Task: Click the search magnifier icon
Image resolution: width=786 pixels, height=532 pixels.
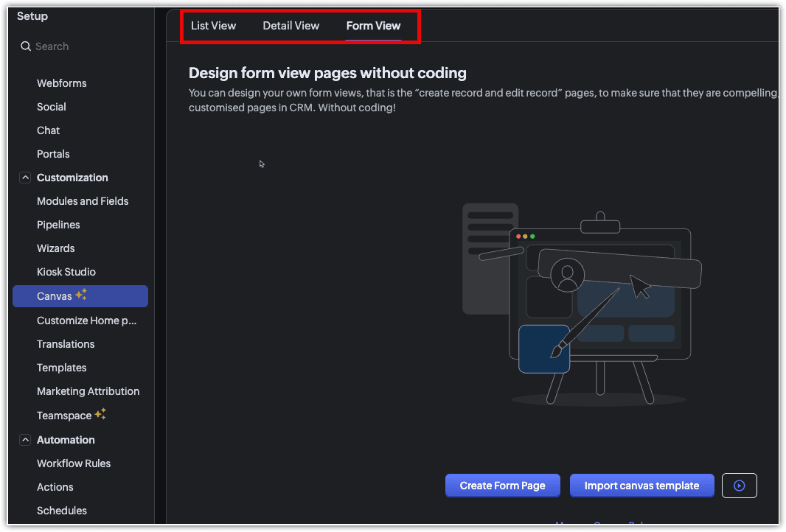Action: pyautogui.click(x=26, y=46)
